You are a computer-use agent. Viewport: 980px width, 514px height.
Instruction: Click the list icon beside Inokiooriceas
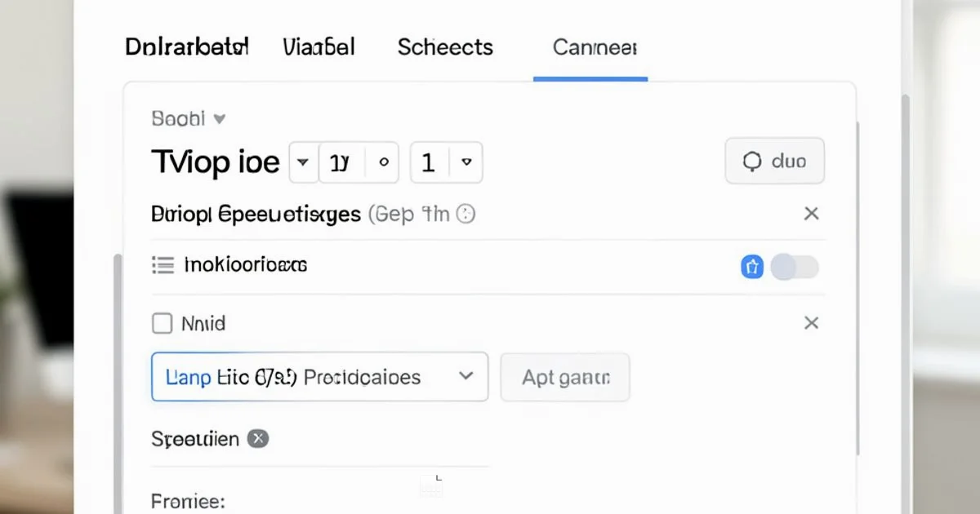(163, 264)
